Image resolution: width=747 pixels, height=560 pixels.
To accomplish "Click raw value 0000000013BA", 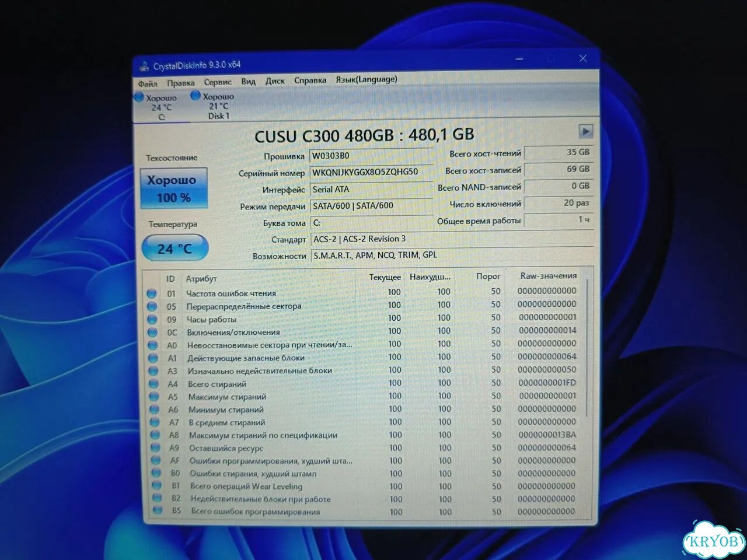I will click(x=547, y=435).
